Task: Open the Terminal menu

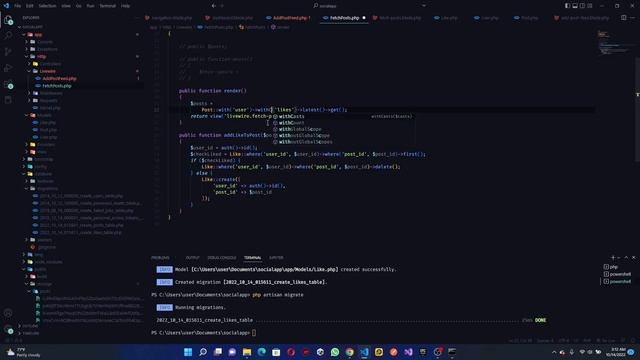Action: click(108, 6)
